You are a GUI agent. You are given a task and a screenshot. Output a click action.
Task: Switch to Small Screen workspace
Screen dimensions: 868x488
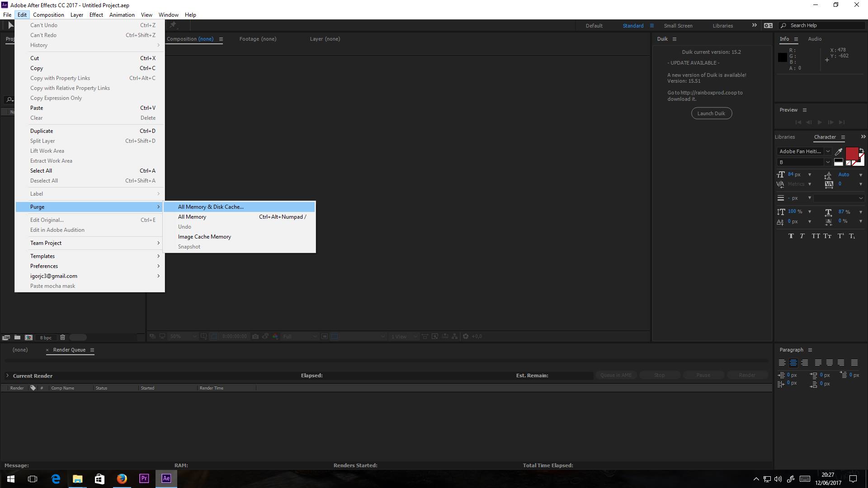[x=678, y=26]
